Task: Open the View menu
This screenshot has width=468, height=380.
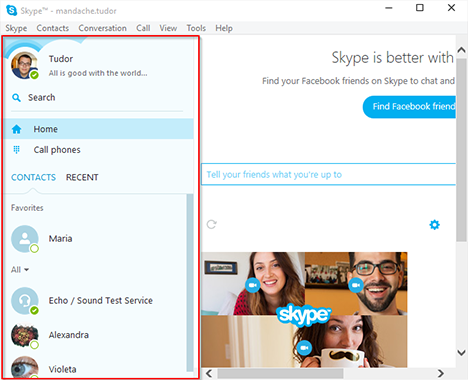Action: 168,28
